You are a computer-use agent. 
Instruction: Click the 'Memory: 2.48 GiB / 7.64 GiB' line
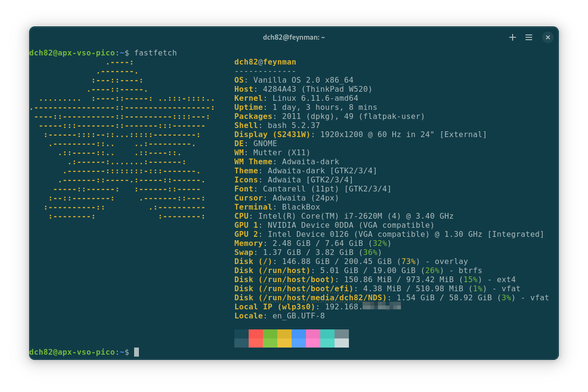click(313, 243)
